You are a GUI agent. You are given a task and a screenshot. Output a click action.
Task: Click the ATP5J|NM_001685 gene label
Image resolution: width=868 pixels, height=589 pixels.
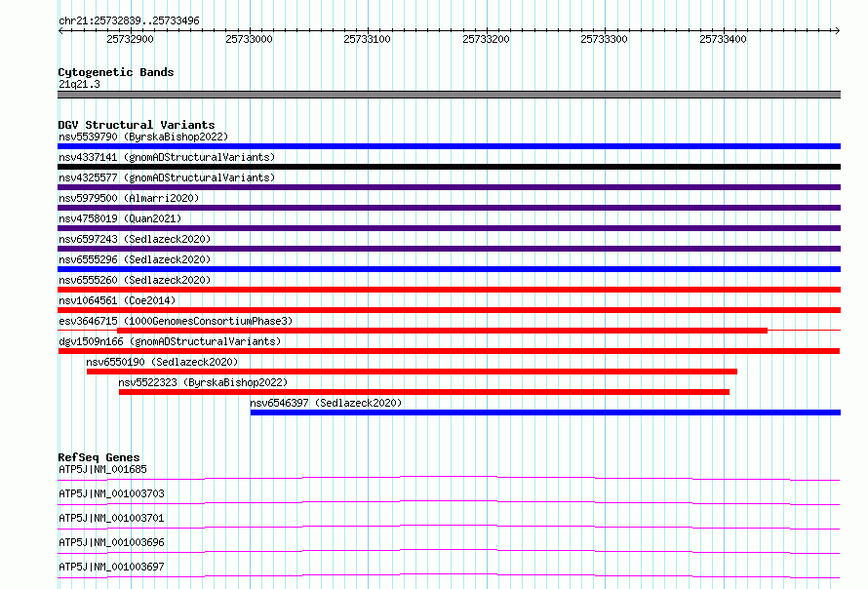(x=103, y=469)
